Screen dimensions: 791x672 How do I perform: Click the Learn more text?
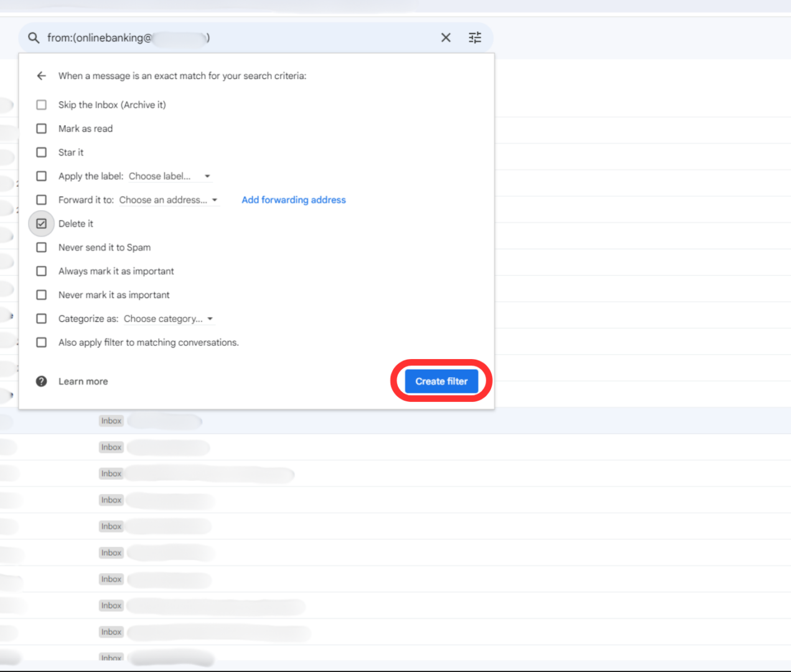[x=83, y=381]
